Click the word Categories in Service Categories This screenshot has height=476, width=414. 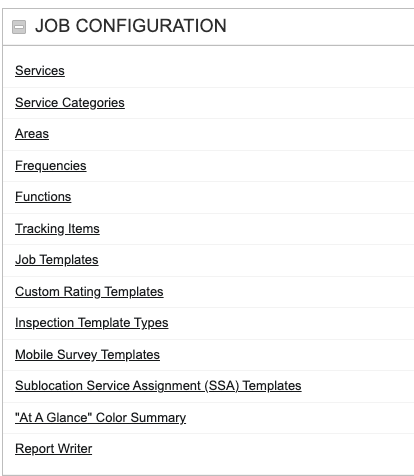point(93,103)
